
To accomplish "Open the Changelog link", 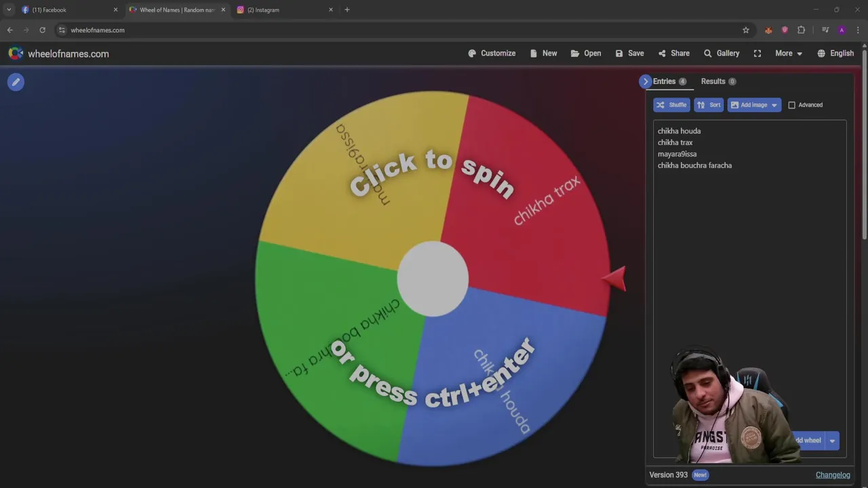I will click(x=833, y=475).
